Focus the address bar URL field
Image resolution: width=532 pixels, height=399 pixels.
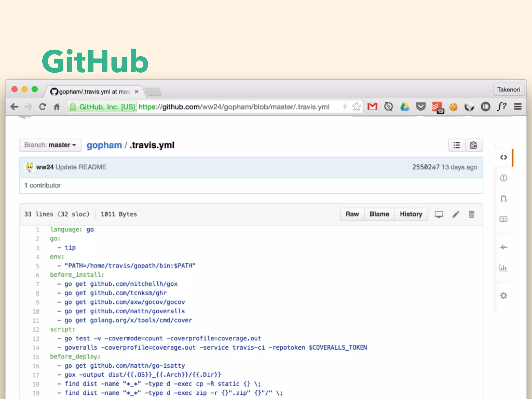point(234,107)
